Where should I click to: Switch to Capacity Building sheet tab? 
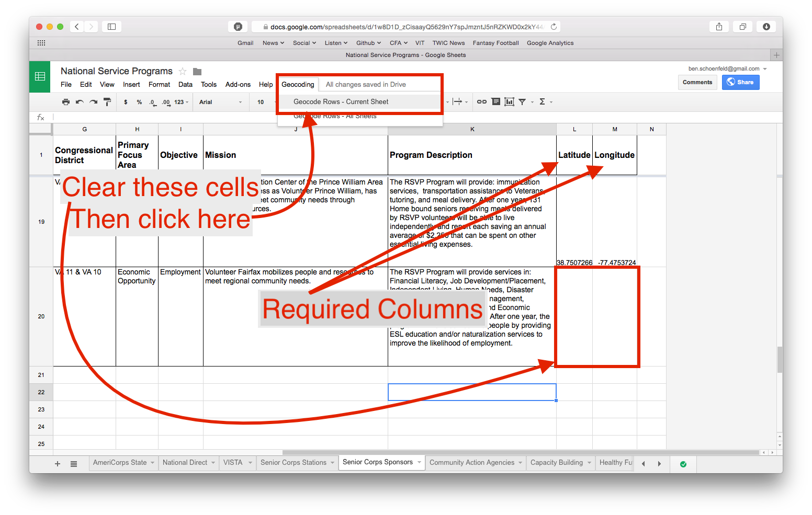556,463
